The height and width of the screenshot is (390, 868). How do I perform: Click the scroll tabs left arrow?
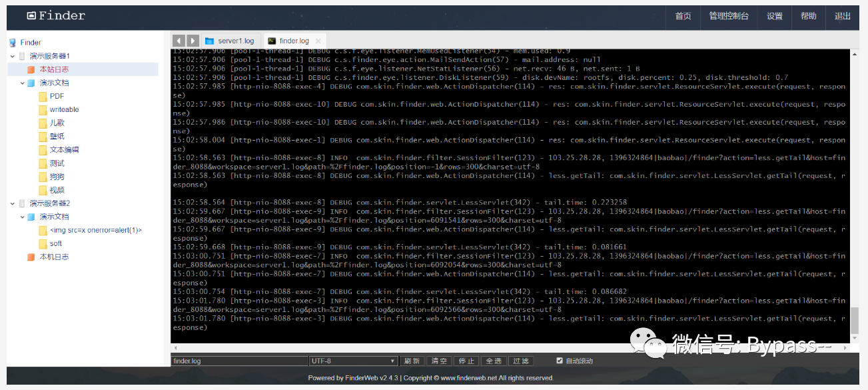click(x=179, y=41)
